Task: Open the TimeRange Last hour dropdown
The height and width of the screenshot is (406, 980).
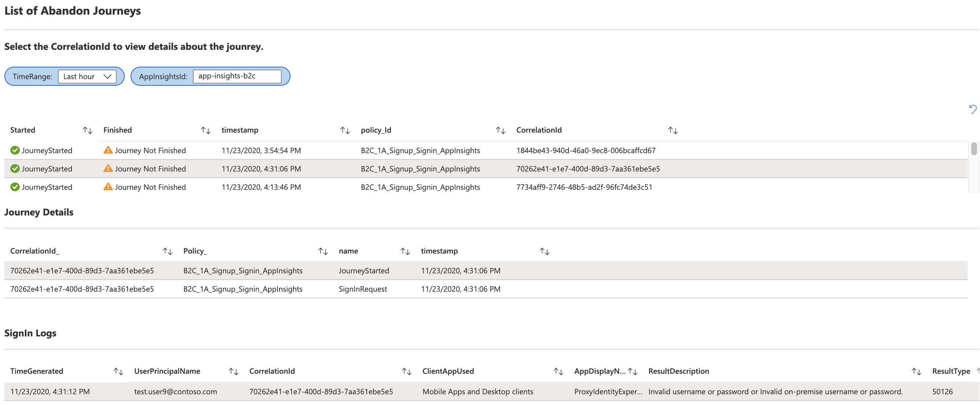Action: [x=87, y=77]
